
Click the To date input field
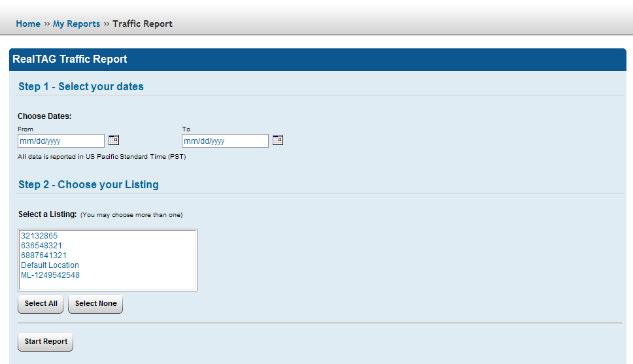225,141
